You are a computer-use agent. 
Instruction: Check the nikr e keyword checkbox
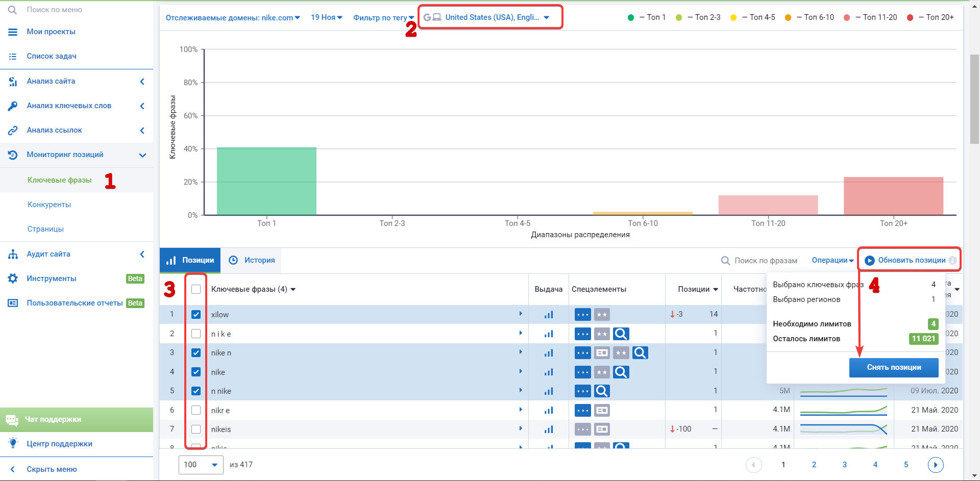click(x=196, y=410)
